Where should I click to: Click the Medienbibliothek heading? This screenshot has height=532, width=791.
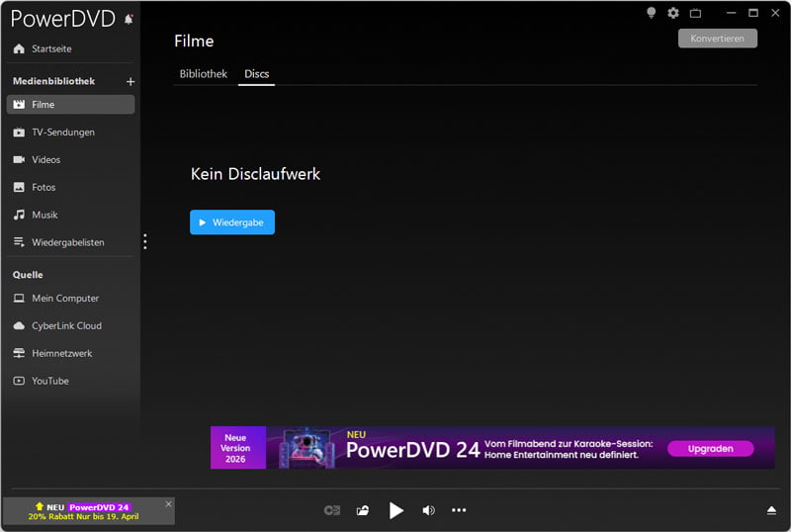point(54,81)
